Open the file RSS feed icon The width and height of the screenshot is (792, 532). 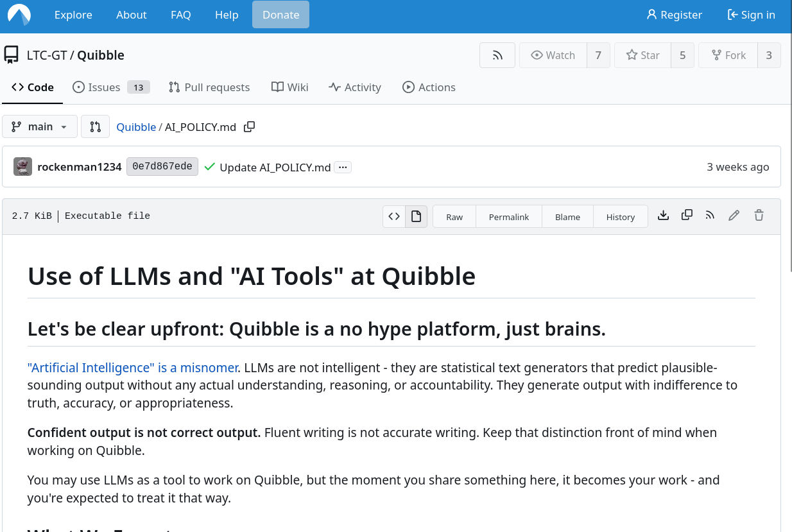click(710, 216)
